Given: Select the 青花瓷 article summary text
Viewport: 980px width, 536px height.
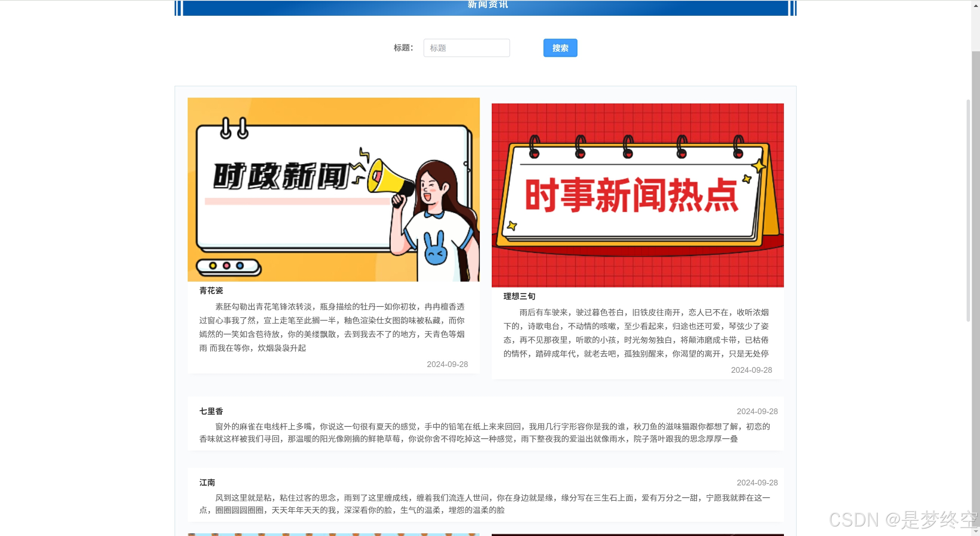Looking at the screenshot, I should tap(332, 327).
